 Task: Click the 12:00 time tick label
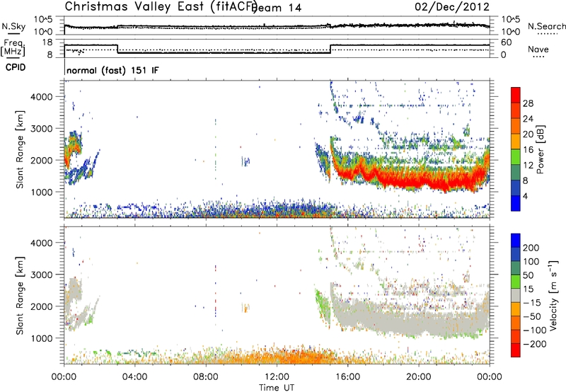tap(277, 377)
